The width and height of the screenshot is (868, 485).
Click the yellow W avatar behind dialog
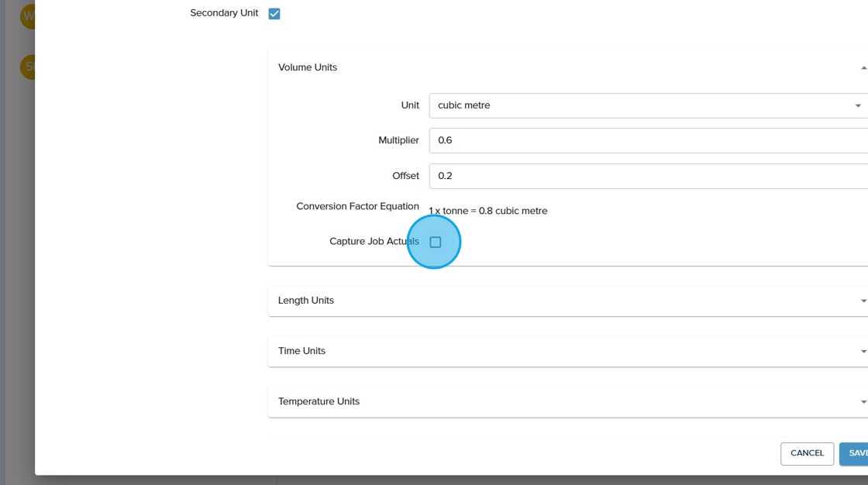pyautogui.click(x=28, y=16)
